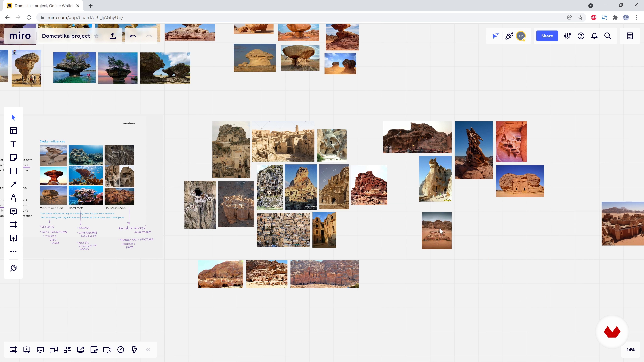The image size is (644, 362).
Task: Reload the page
Action: (x=29, y=17)
